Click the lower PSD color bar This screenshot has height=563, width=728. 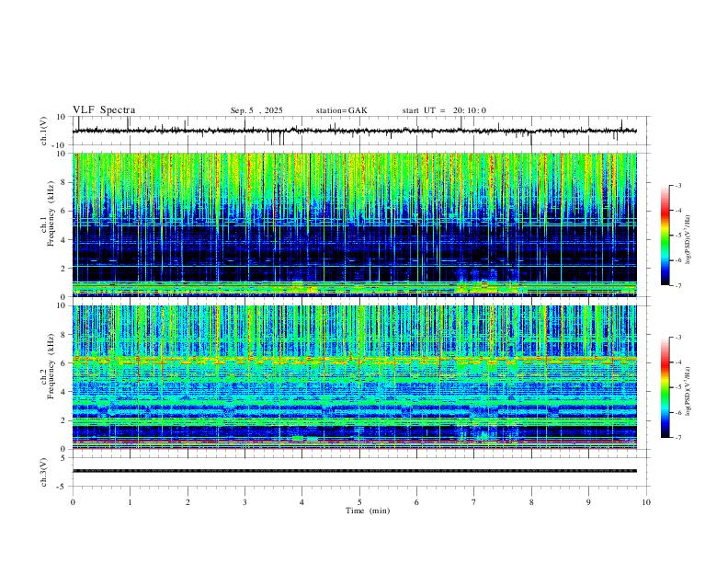click(665, 387)
